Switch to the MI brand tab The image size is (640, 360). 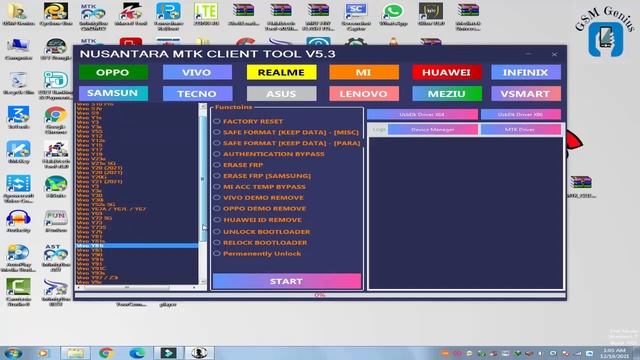click(x=364, y=72)
